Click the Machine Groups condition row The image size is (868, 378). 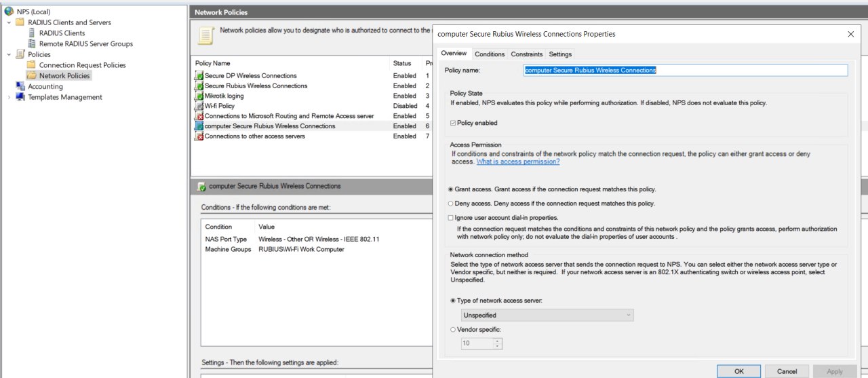point(317,250)
